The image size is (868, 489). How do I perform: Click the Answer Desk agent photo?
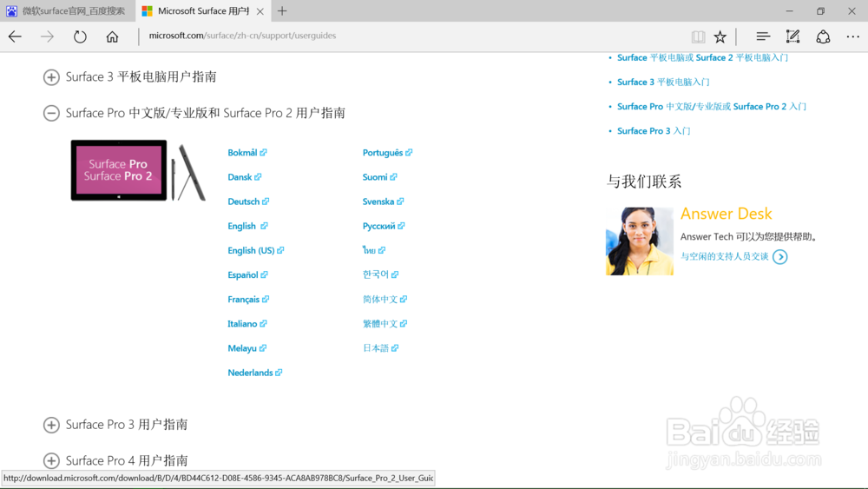(640, 241)
